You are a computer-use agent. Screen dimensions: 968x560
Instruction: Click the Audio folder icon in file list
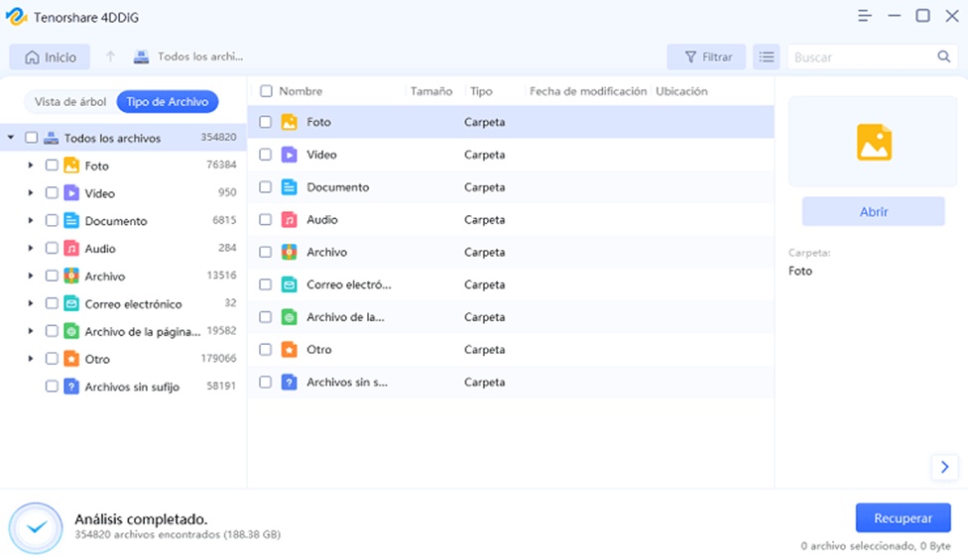(x=289, y=220)
